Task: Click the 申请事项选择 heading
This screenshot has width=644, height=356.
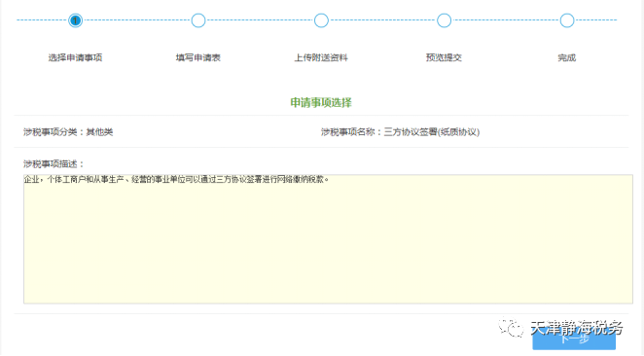Action: 321,102
